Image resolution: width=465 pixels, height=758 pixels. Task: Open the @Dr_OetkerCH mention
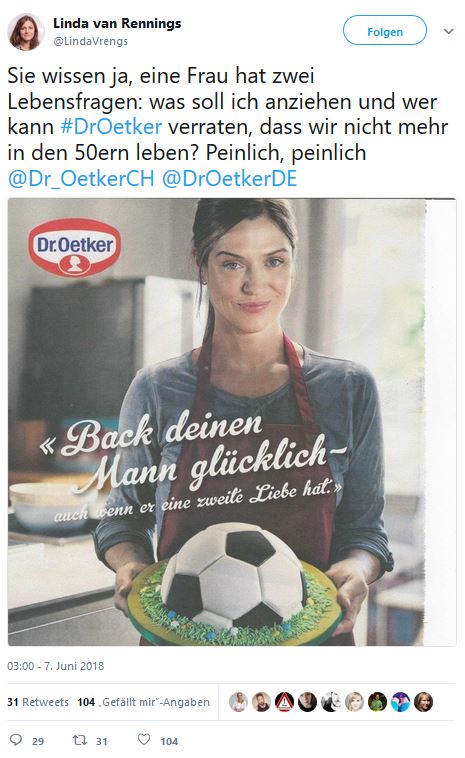[81, 178]
